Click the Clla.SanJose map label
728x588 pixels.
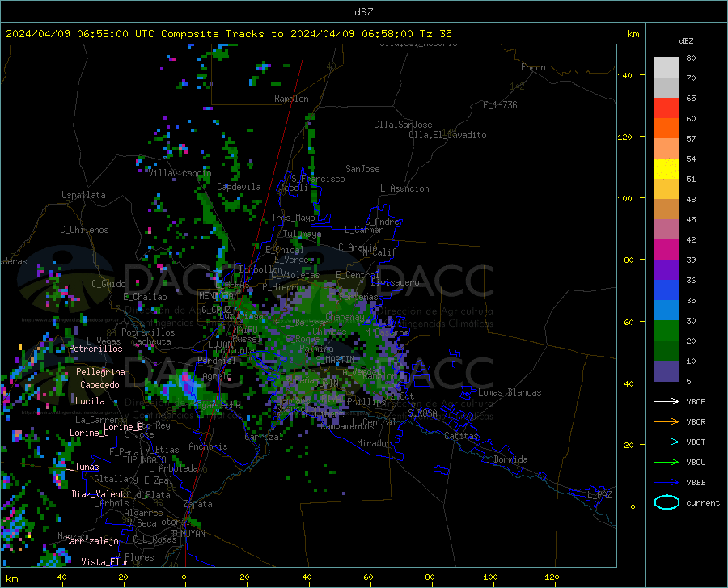[x=403, y=125]
